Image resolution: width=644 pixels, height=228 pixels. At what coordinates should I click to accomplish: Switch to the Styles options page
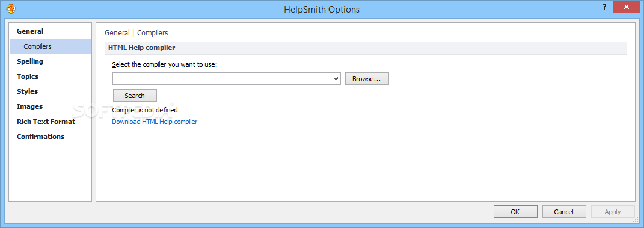[27, 91]
